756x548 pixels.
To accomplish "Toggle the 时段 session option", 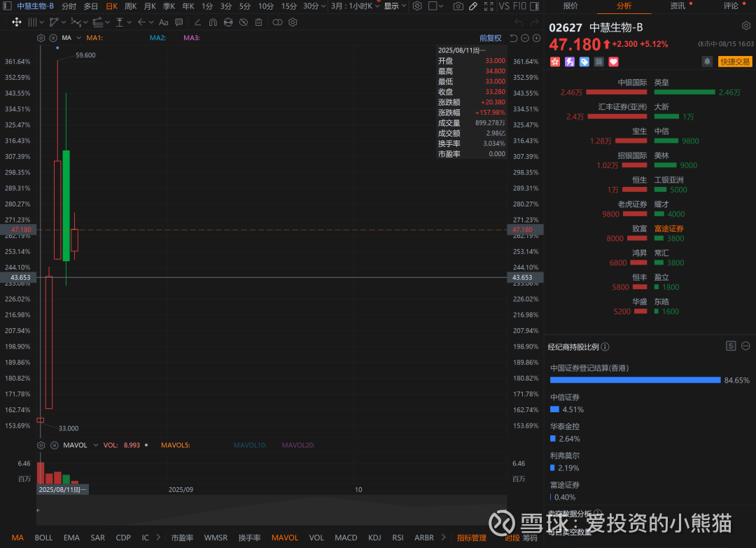I will 512,538.
